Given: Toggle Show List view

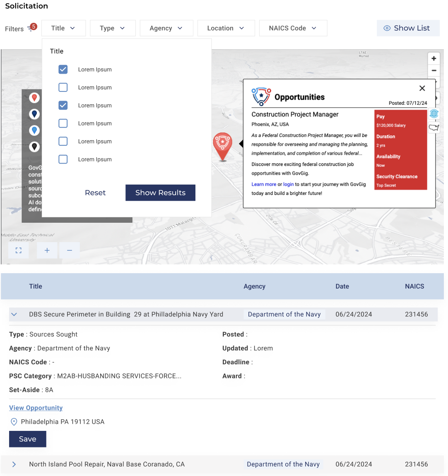Looking at the screenshot, I should tap(408, 28).
